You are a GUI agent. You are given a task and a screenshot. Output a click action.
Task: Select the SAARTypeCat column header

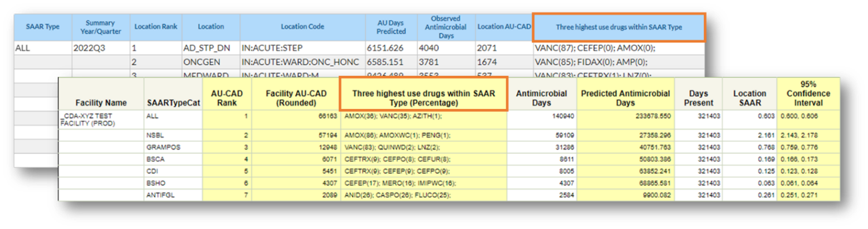(173, 103)
